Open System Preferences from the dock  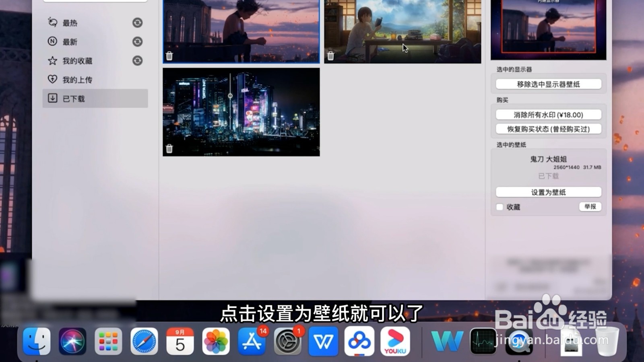(287, 341)
